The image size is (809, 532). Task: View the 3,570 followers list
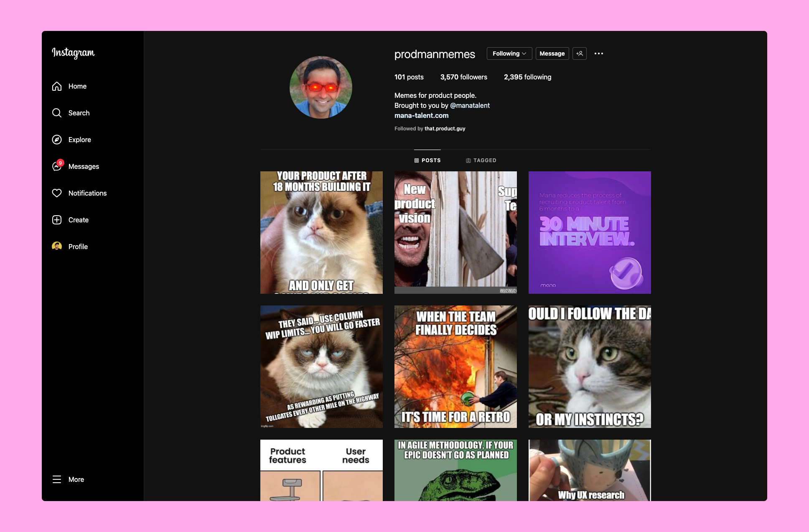tap(464, 77)
